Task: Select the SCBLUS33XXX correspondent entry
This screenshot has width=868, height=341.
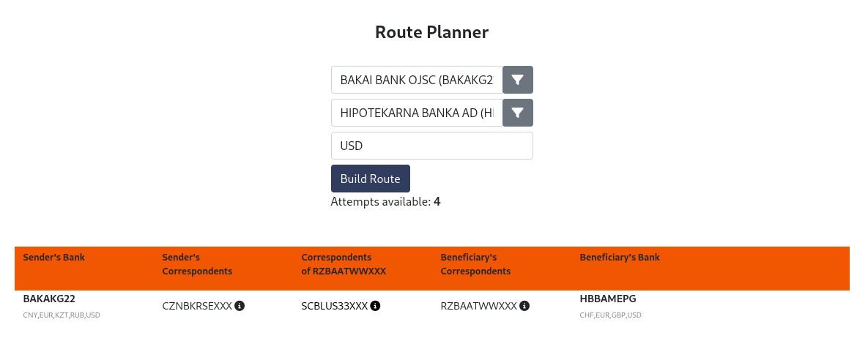Action: [334, 306]
